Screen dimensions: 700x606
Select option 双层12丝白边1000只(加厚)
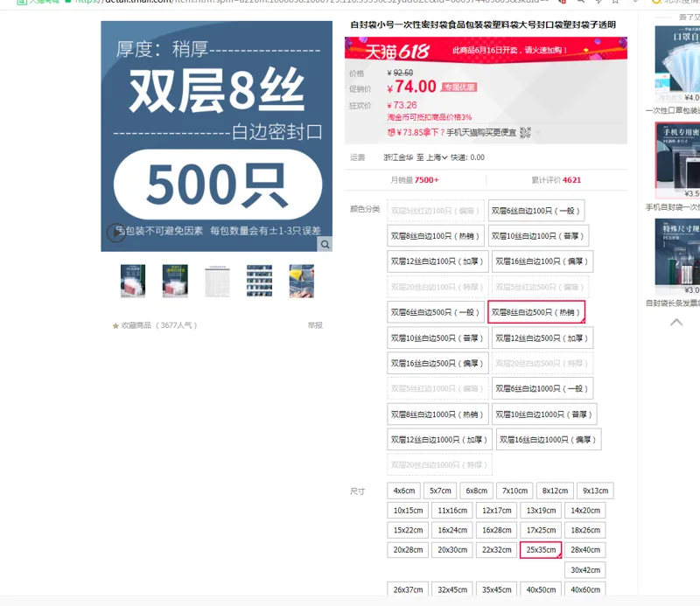440,440
